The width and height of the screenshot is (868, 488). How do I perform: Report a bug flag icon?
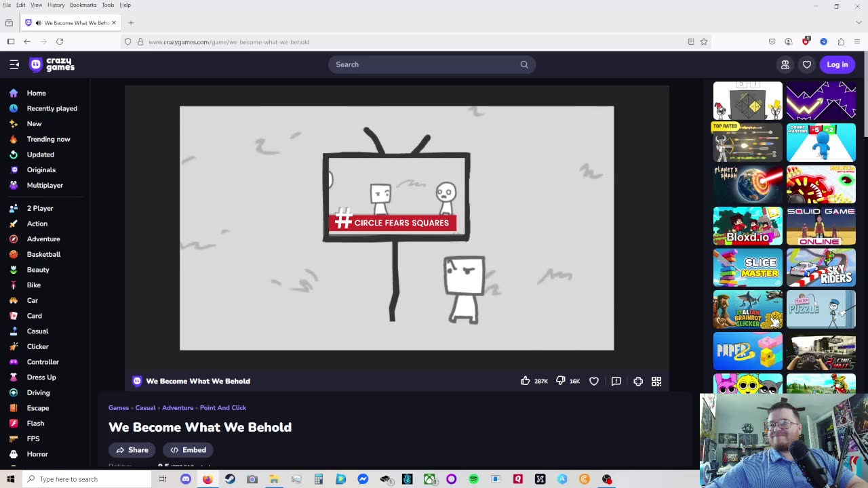(616, 381)
